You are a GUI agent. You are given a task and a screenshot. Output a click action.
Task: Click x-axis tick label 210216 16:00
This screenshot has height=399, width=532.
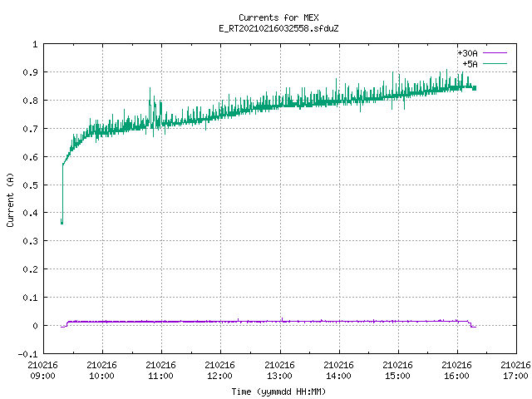tap(456, 370)
